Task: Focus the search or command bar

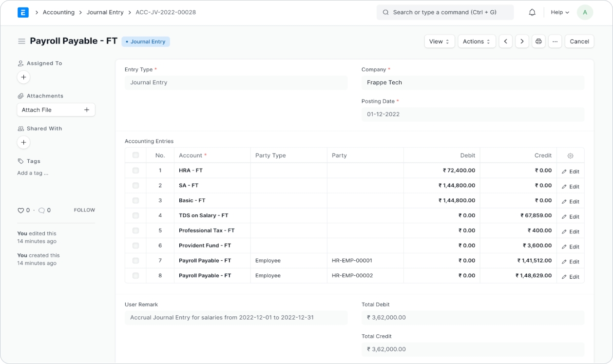Action: tap(444, 12)
